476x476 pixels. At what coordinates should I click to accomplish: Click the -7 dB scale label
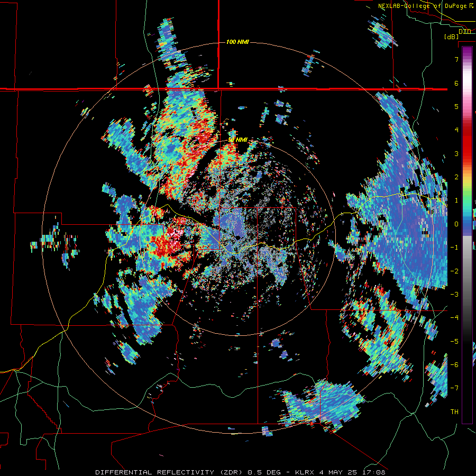click(x=454, y=388)
